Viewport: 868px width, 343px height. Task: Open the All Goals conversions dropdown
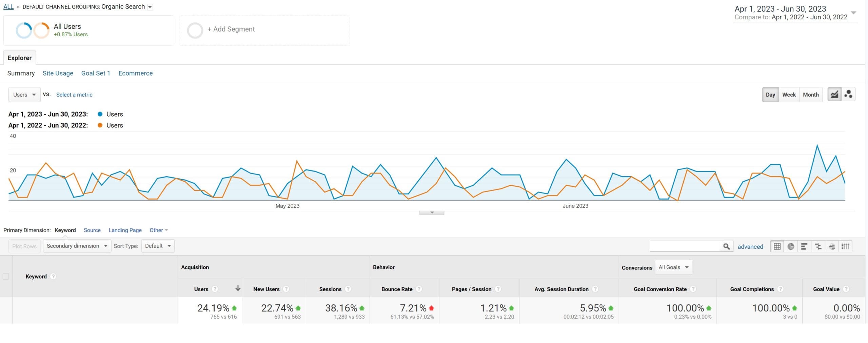673,267
